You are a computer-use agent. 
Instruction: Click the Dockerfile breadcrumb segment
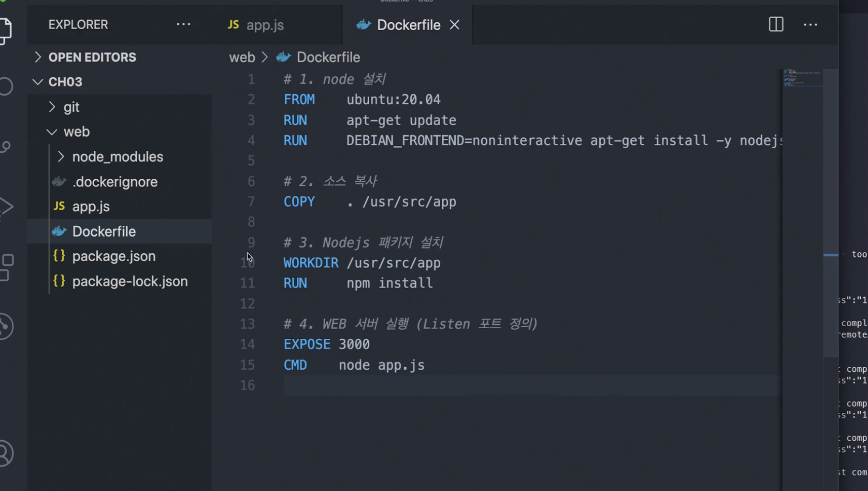click(x=328, y=57)
